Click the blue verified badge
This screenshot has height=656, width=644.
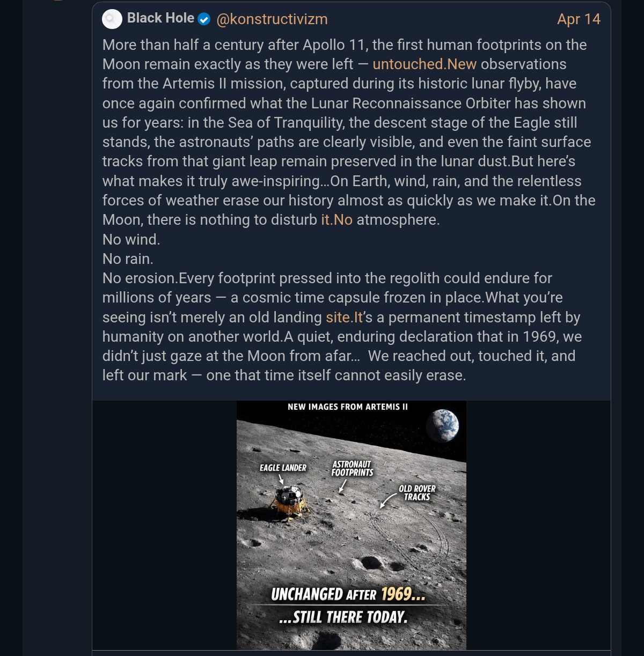(204, 19)
